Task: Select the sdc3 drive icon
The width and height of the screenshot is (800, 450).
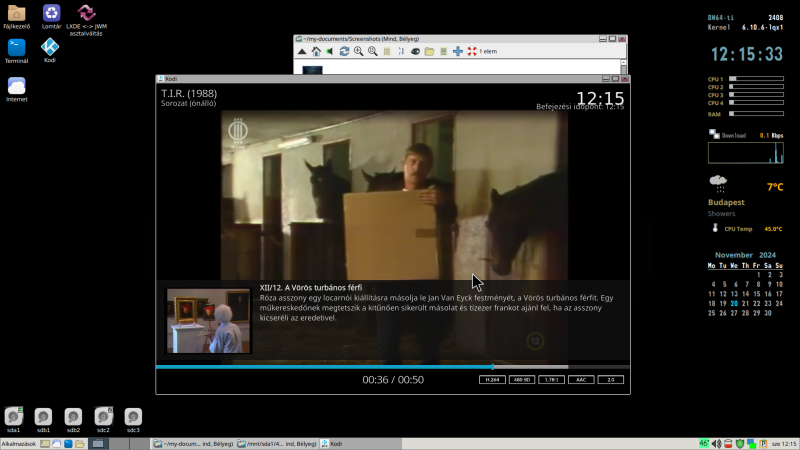Action: pyautogui.click(x=133, y=420)
